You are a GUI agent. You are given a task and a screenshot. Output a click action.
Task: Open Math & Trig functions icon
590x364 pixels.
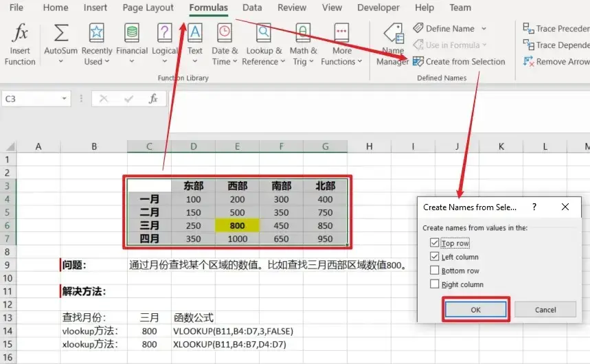click(303, 32)
